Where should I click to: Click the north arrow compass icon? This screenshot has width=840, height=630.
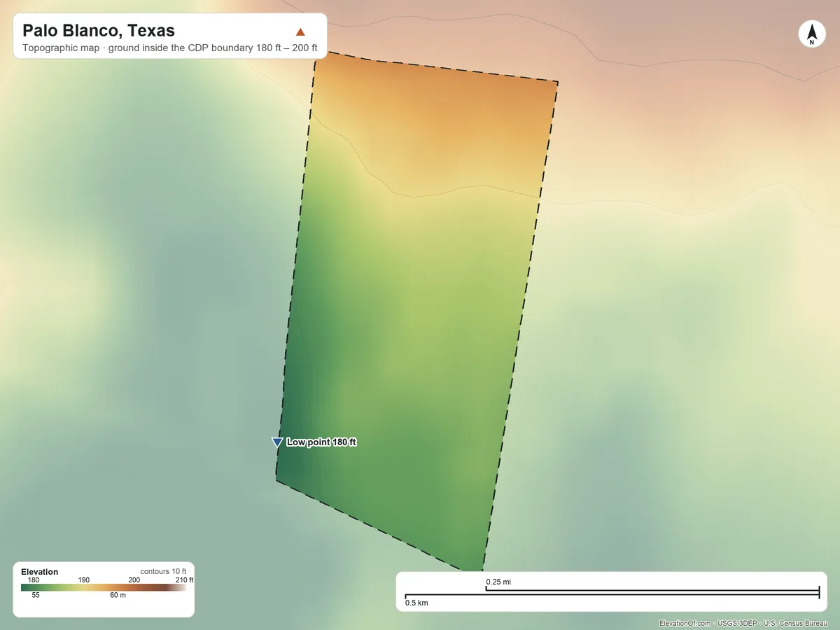(812, 34)
